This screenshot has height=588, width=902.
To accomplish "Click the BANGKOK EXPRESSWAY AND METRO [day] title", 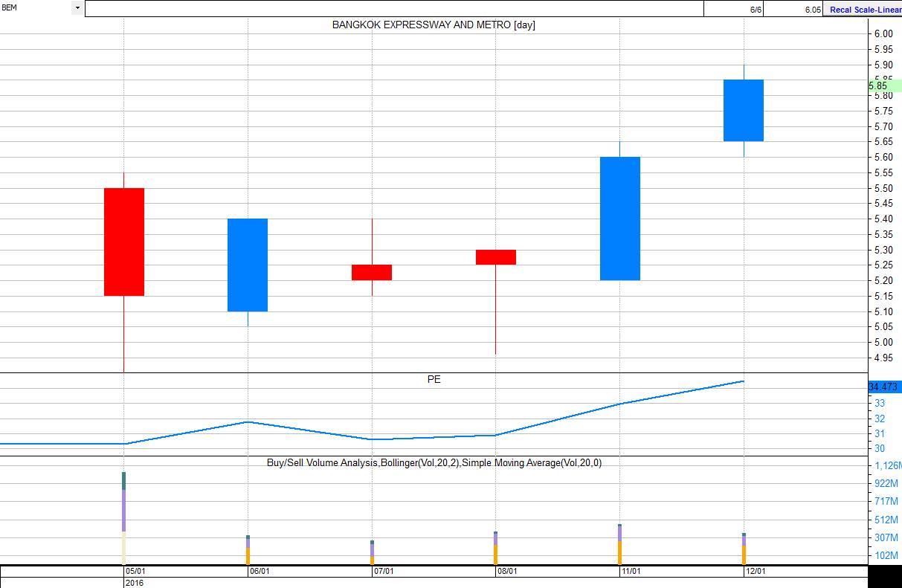I will (434, 25).
